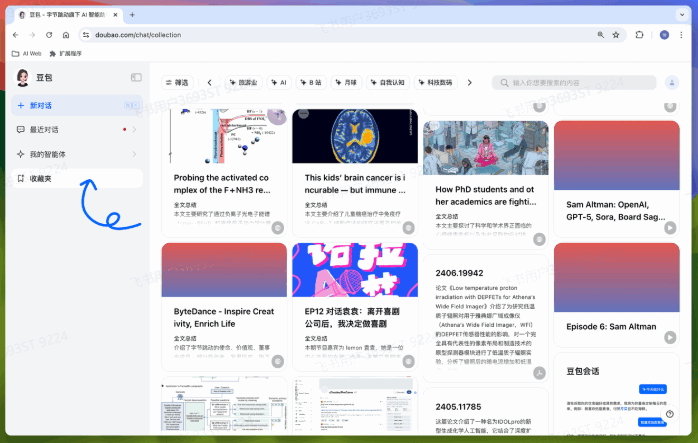The height and width of the screenshot is (443, 698).
Task: View site info icon in address bar
Action: pyautogui.click(x=86, y=35)
